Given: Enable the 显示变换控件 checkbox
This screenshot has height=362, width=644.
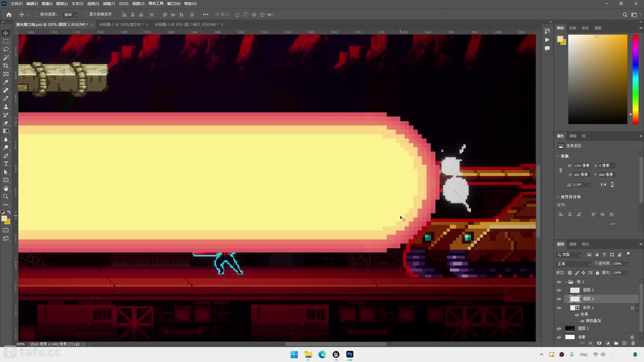Looking at the screenshot, I should click(86, 14).
